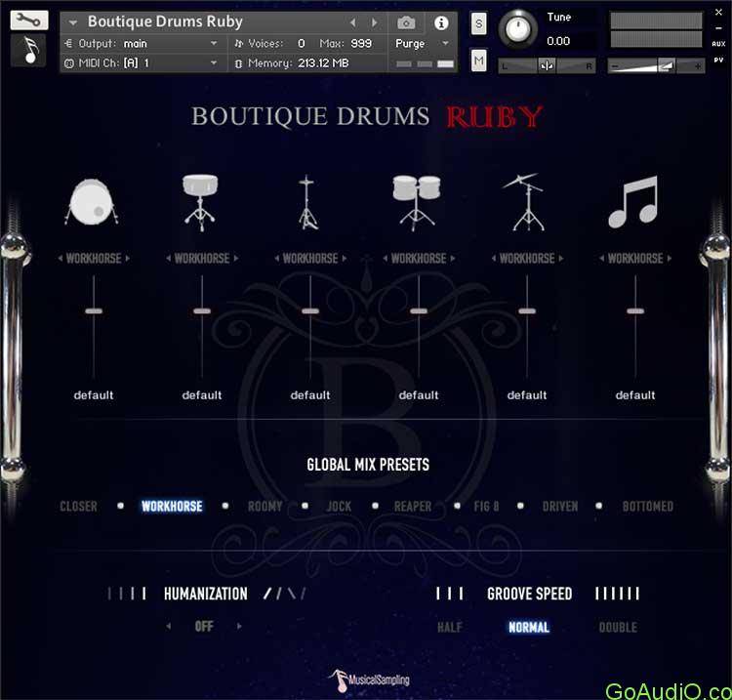Click hi-hat volume fader handle
This screenshot has height=700, width=732.
tap(310, 311)
